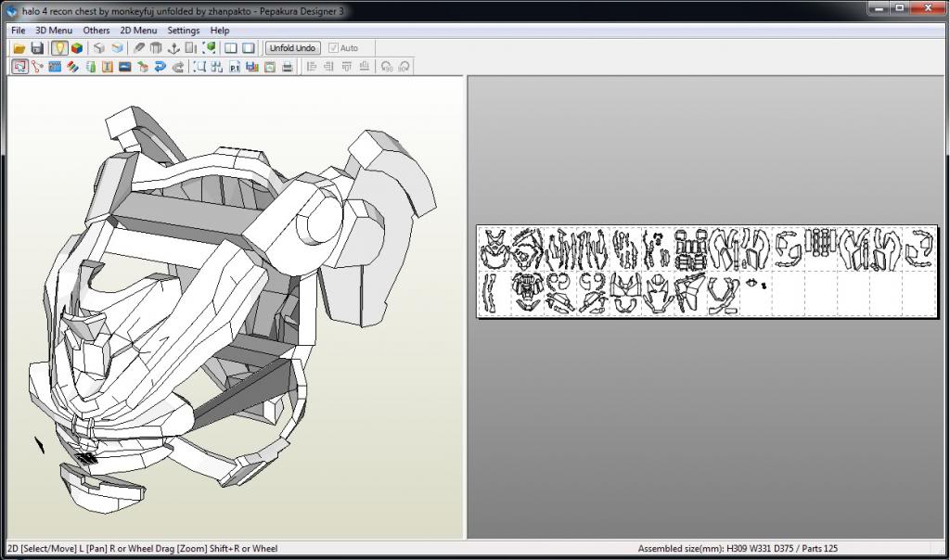
Task: Click the align left icon
Action: pos(312,67)
